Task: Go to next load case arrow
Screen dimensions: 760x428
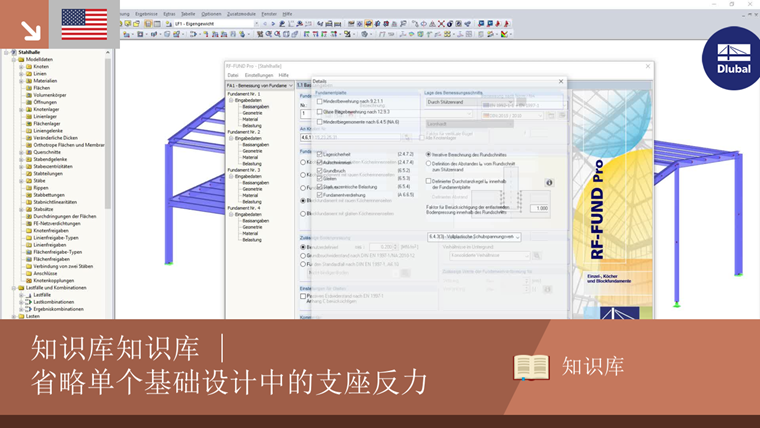Action: coord(273,23)
